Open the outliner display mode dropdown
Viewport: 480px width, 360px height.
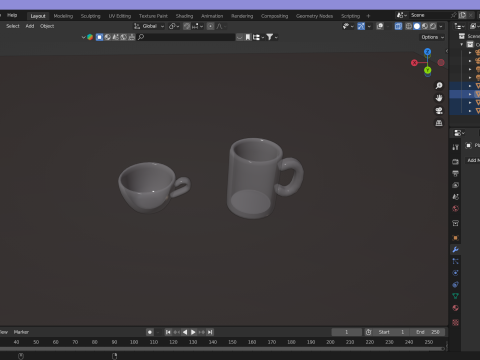click(459, 26)
